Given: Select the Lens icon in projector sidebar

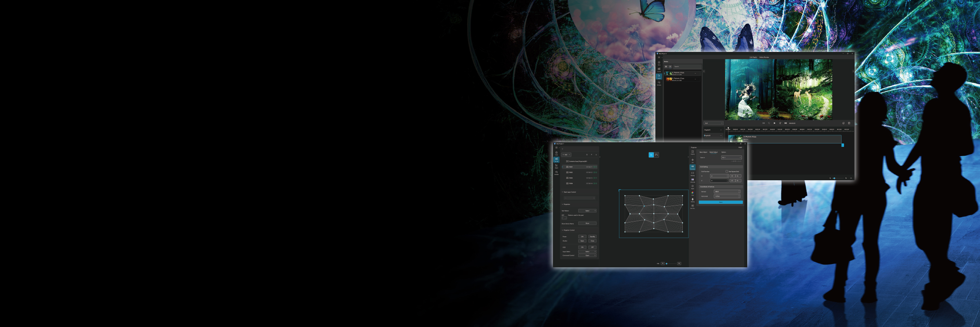Looking at the screenshot, I should coord(693,160).
